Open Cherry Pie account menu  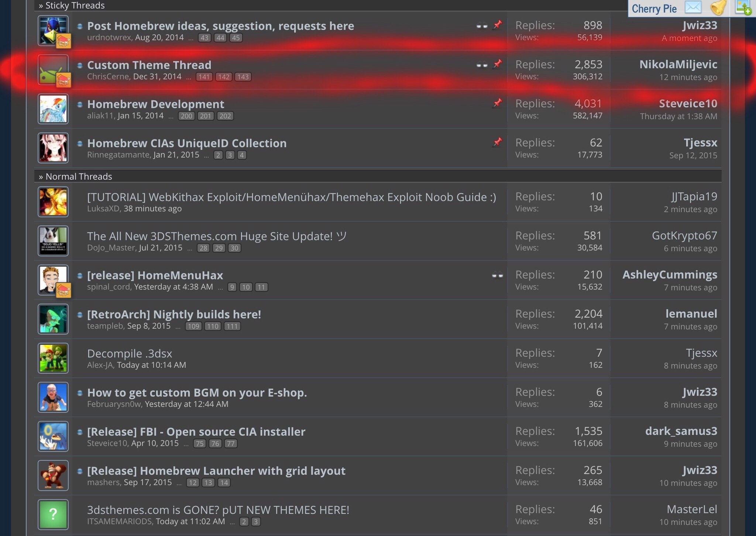(654, 8)
